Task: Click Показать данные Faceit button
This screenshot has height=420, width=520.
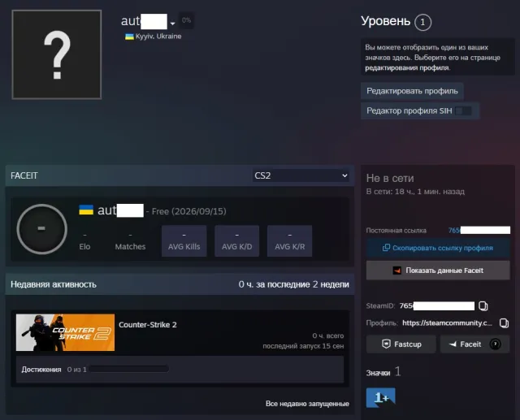Action: coord(438,271)
